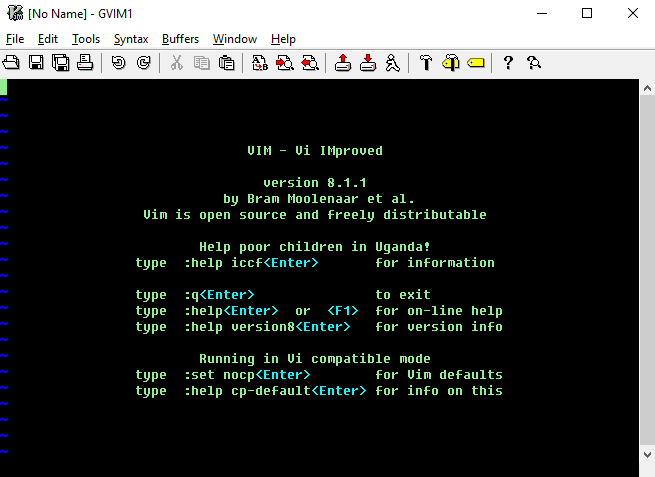Copy selection with toolbar copy icon
Image resolution: width=655 pixels, height=477 pixels.
pos(202,63)
